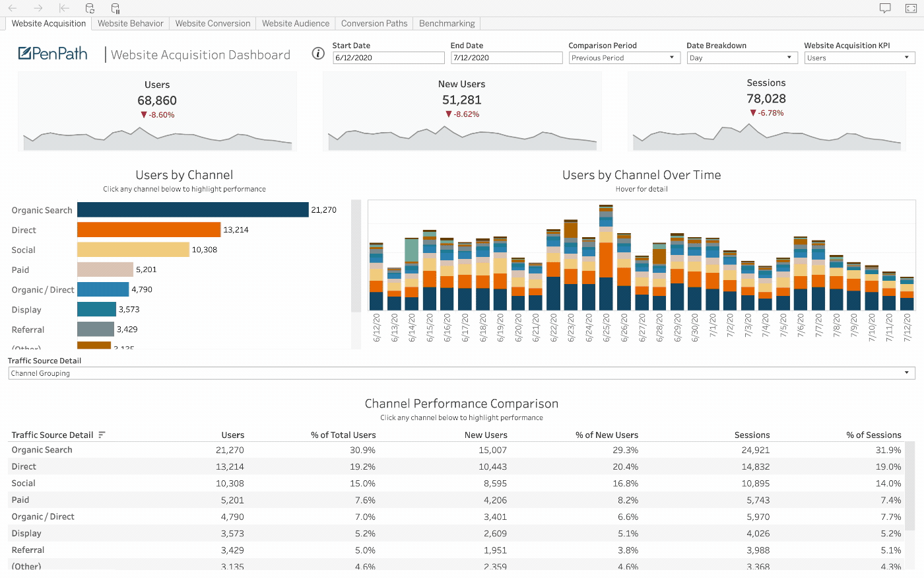Click the 30.9% of total users value
This screenshot has height=578, width=924.
(x=362, y=450)
